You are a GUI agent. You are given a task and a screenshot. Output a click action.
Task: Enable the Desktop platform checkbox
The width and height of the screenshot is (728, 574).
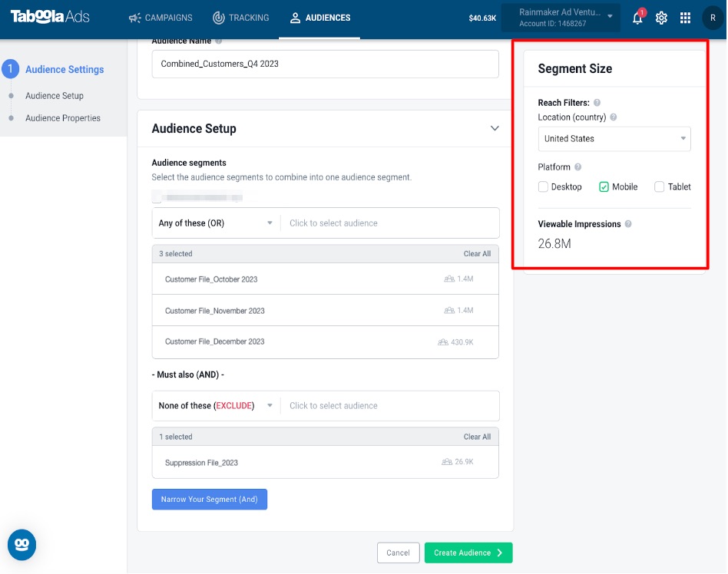(x=543, y=186)
